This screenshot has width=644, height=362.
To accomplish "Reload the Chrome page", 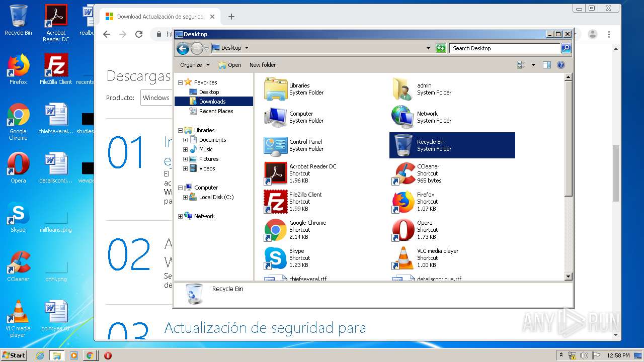I will coord(139,34).
